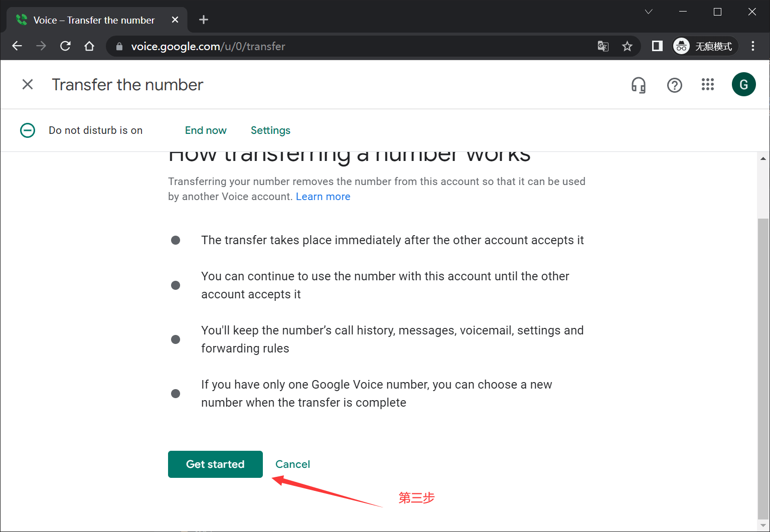Open the headset call audio settings icon
This screenshot has height=532, width=770.
638,85
